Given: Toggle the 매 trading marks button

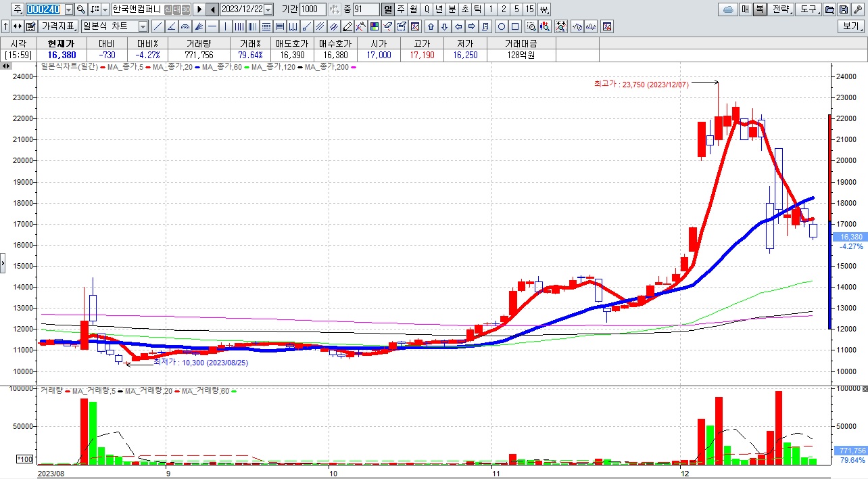Looking at the screenshot, I should click(x=745, y=9).
